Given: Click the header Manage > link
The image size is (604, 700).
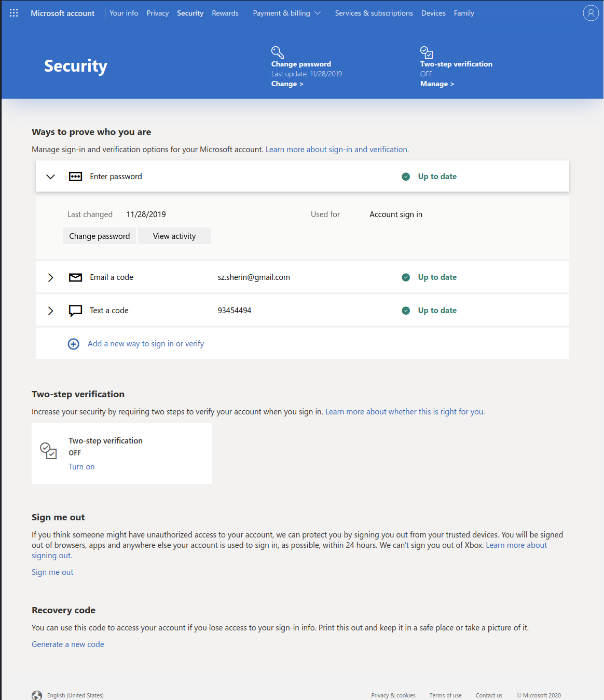Looking at the screenshot, I should tap(437, 84).
